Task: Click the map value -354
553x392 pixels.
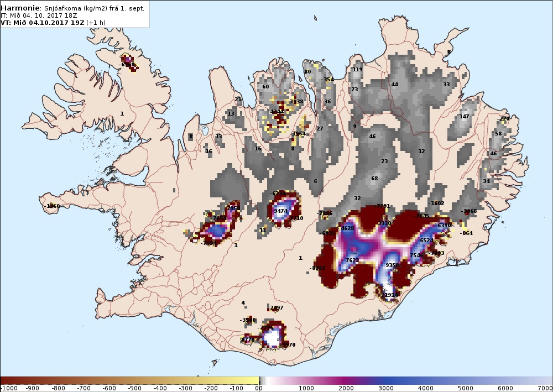Action: pos(327,80)
